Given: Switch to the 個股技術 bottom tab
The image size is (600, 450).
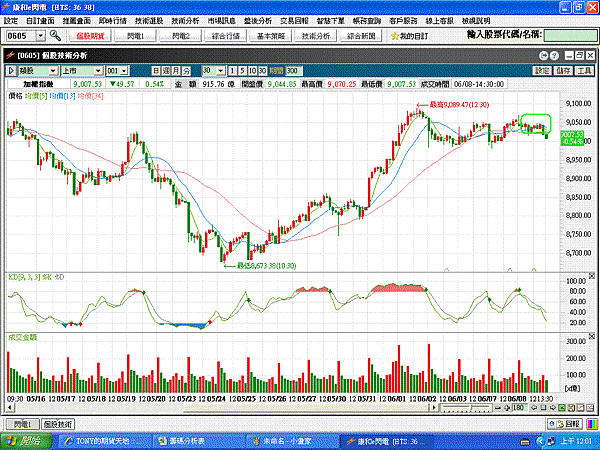Looking at the screenshot, I should (x=58, y=424).
